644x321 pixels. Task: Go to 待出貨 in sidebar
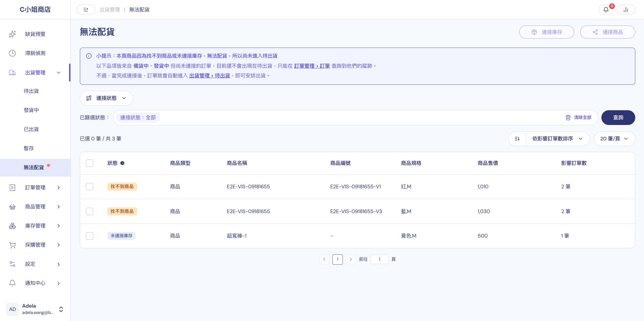tap(31, 91)
